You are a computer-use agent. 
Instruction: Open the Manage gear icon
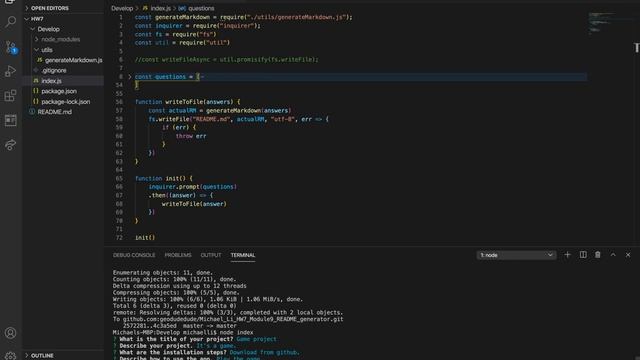(11, 356)
